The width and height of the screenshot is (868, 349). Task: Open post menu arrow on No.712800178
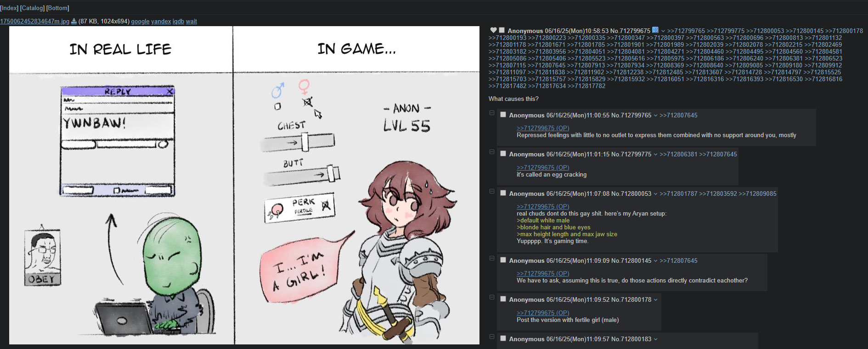[x=655, y=300]
